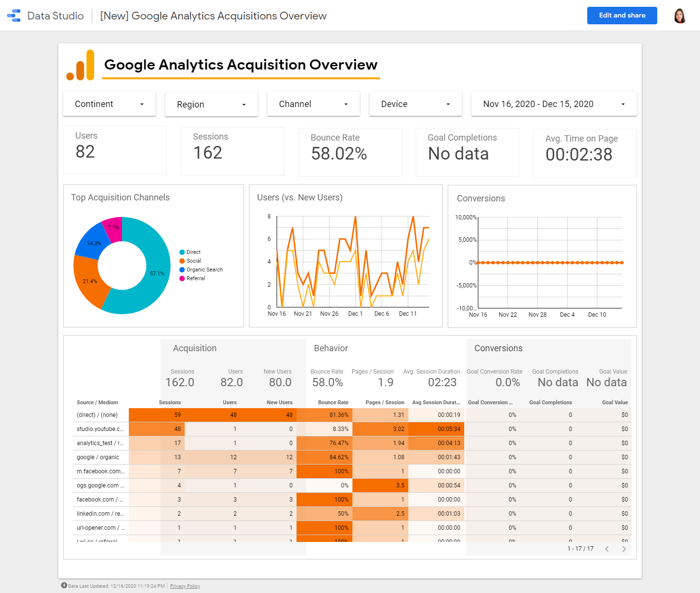Click the Data Studio logo icon
The image size is (700, 593).
coord(14,16)
